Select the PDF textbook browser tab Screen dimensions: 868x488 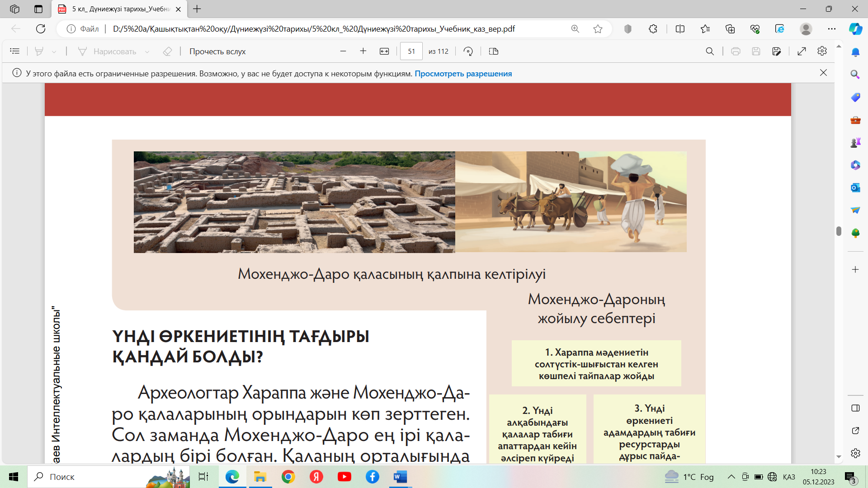pos(120,9)
